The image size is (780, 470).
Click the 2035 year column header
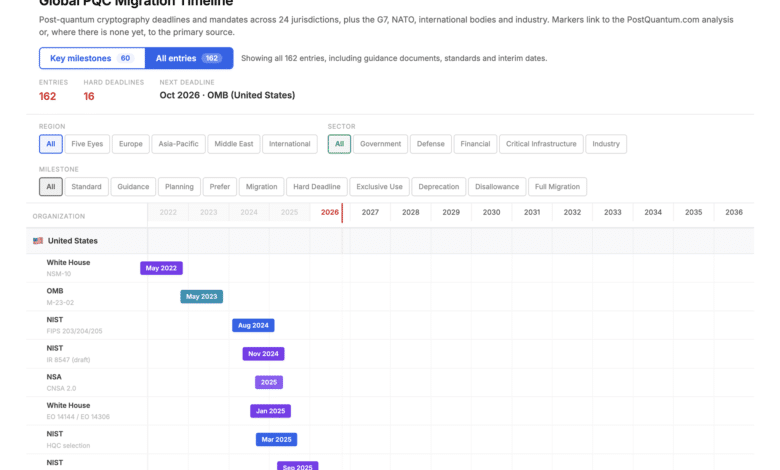693,212
